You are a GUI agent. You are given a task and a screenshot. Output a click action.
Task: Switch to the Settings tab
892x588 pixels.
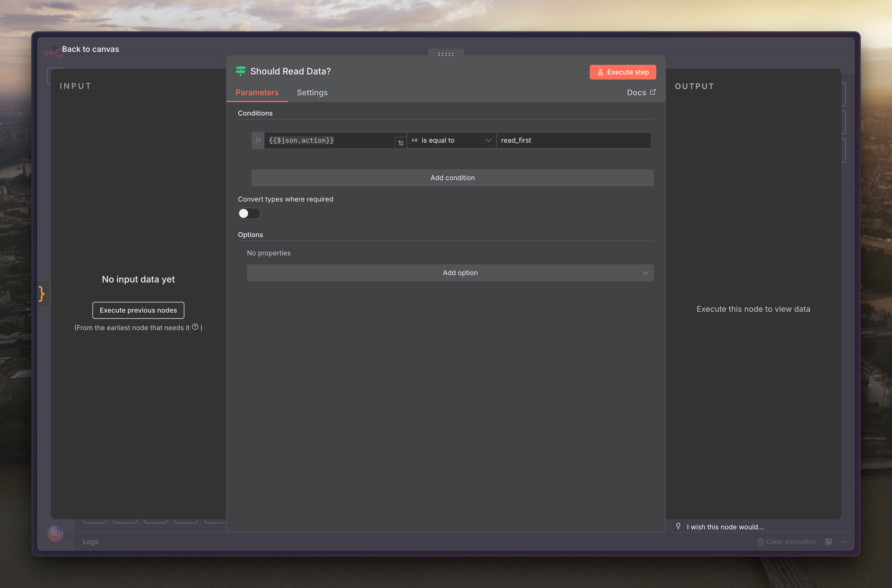(312, 93)
